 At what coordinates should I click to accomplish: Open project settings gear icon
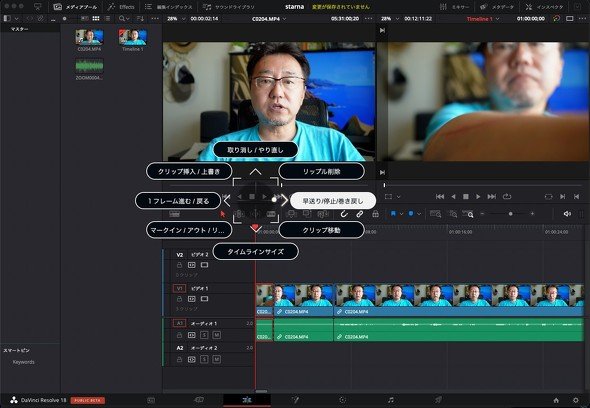click(576, 400)
